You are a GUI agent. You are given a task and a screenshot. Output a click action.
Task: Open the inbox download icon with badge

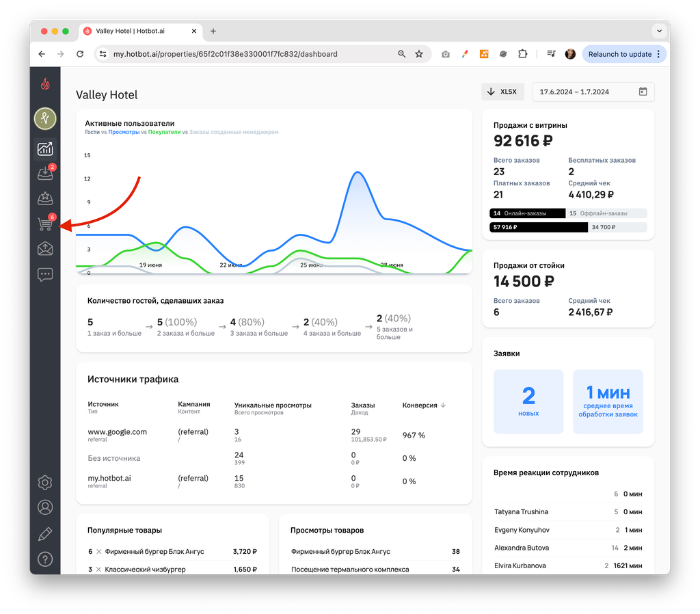click(45, 173)
